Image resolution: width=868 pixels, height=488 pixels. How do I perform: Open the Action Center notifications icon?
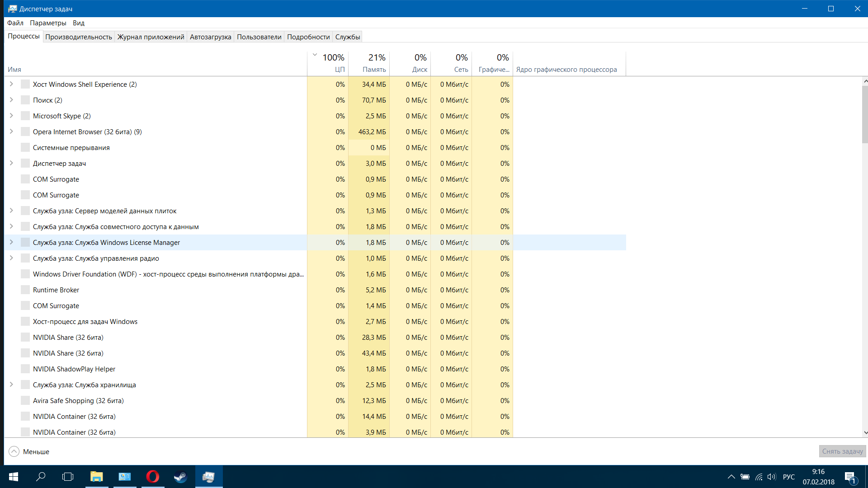click(850, 477)
